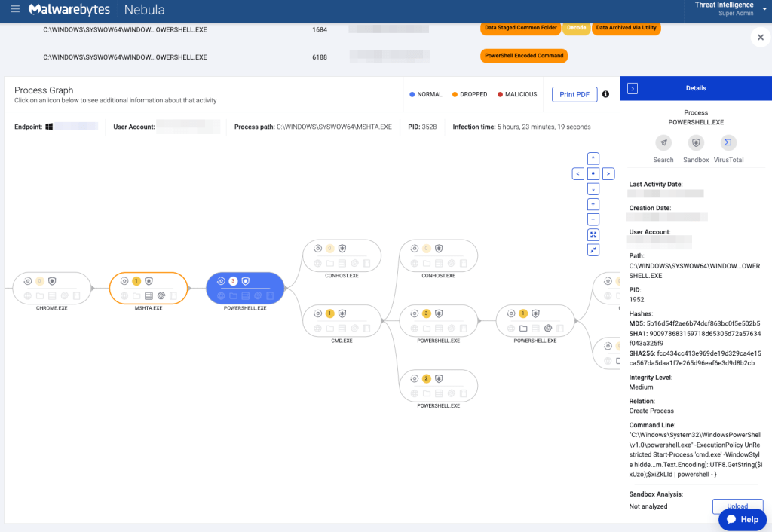Collapse the Details side panel arrow
This screenshot has width=772, height=532.
[x=633, y=88]
